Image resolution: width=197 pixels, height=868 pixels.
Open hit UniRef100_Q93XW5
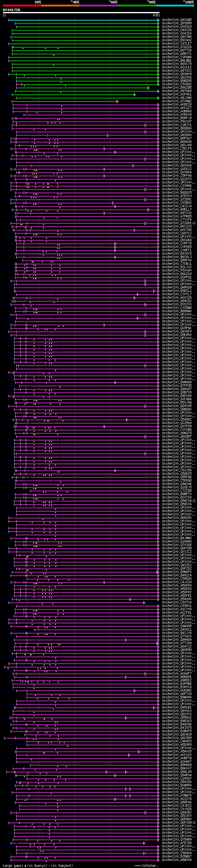[x=177, y=20]
